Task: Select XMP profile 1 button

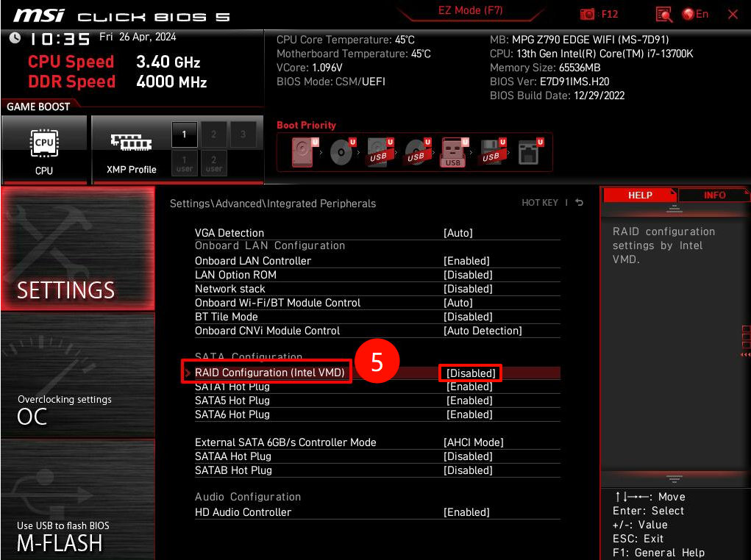Action: 185,134
